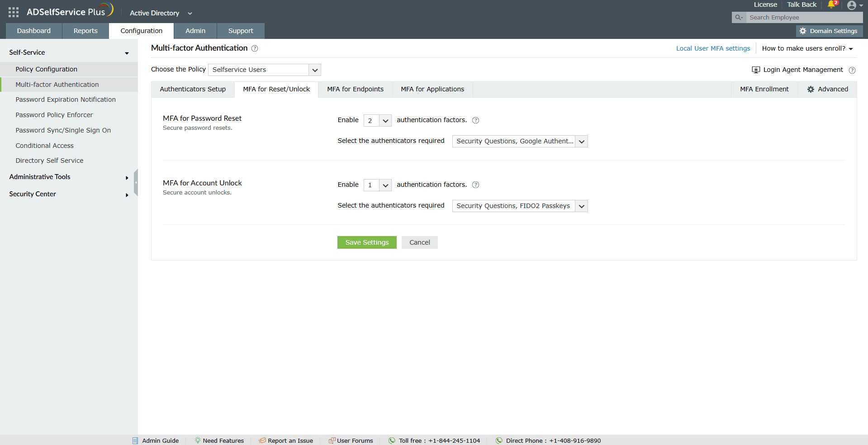Open the Choose the Policy dropdown

(265, 70)
